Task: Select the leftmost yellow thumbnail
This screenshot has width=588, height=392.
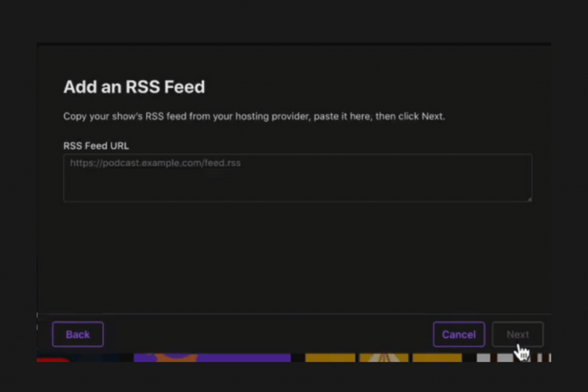Action: (x=330, y=358)
